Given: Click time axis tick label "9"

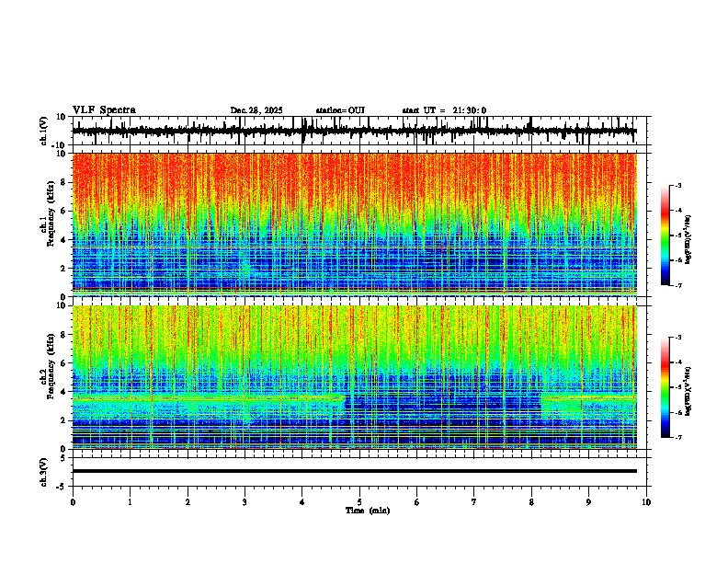Looking at the screenshot, I should pos(588,502).
